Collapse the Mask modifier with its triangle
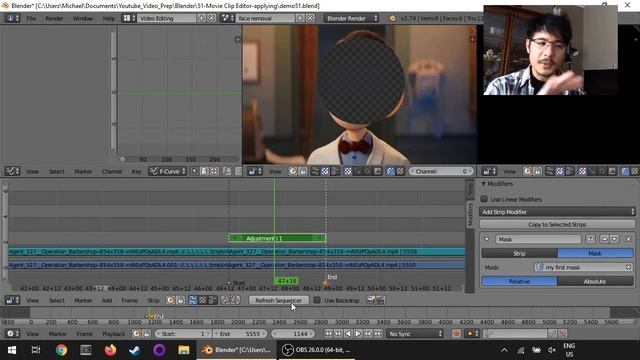640x360 pixels. 487,239
